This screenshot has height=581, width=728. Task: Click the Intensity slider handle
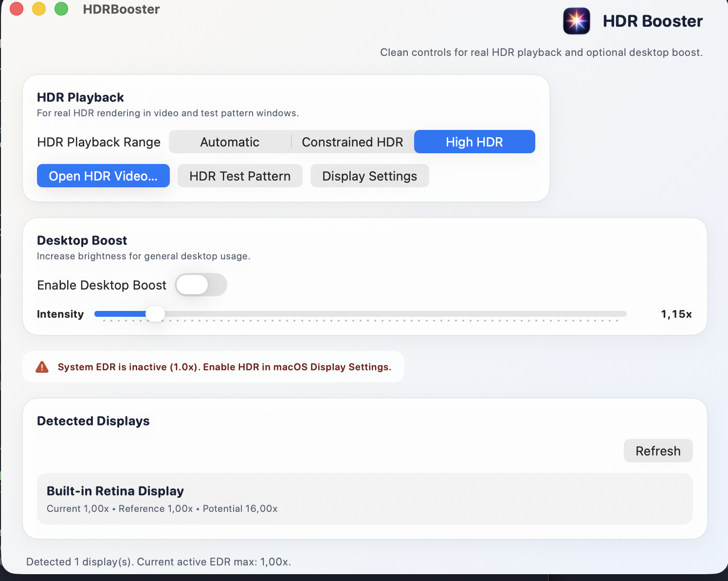156,314
